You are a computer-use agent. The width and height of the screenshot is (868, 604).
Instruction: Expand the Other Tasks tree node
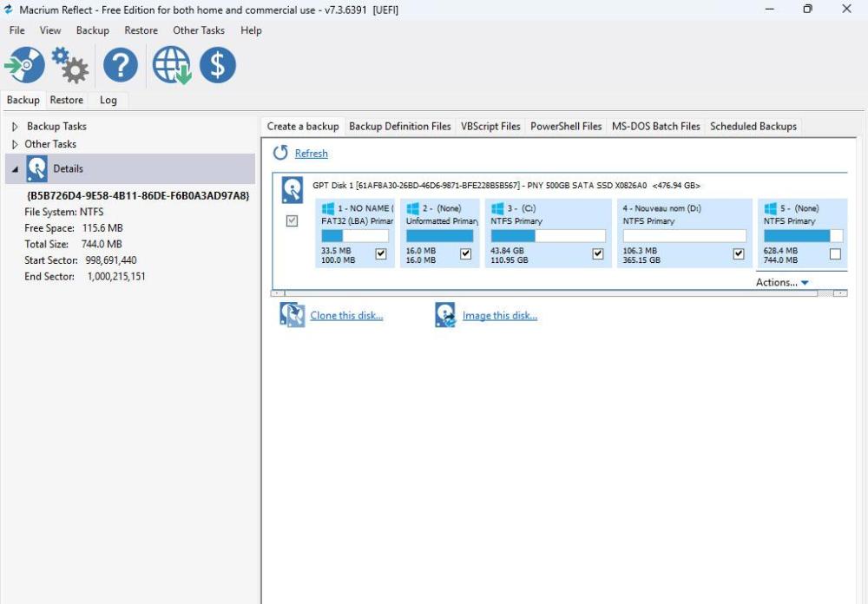[15, 144]
